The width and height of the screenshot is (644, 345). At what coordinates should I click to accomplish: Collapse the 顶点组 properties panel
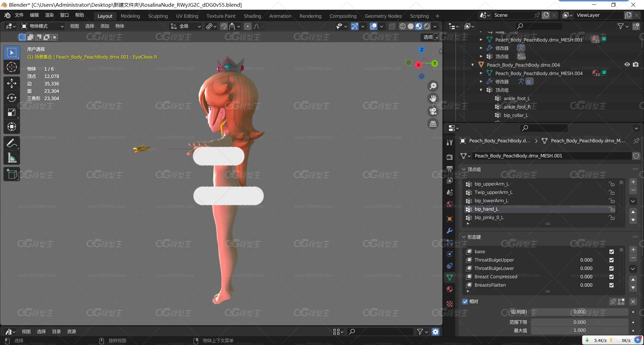464,169
